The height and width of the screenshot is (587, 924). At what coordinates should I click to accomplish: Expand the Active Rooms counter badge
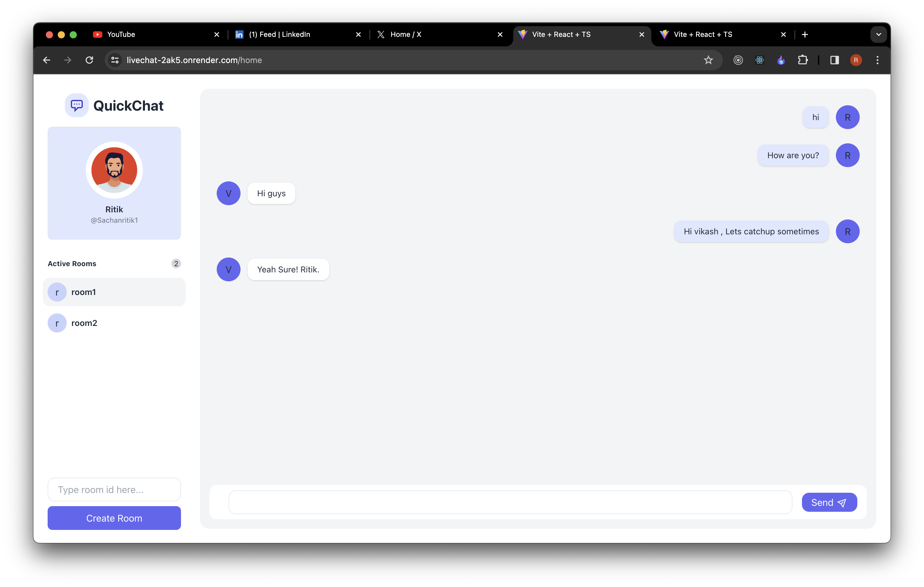176,263
